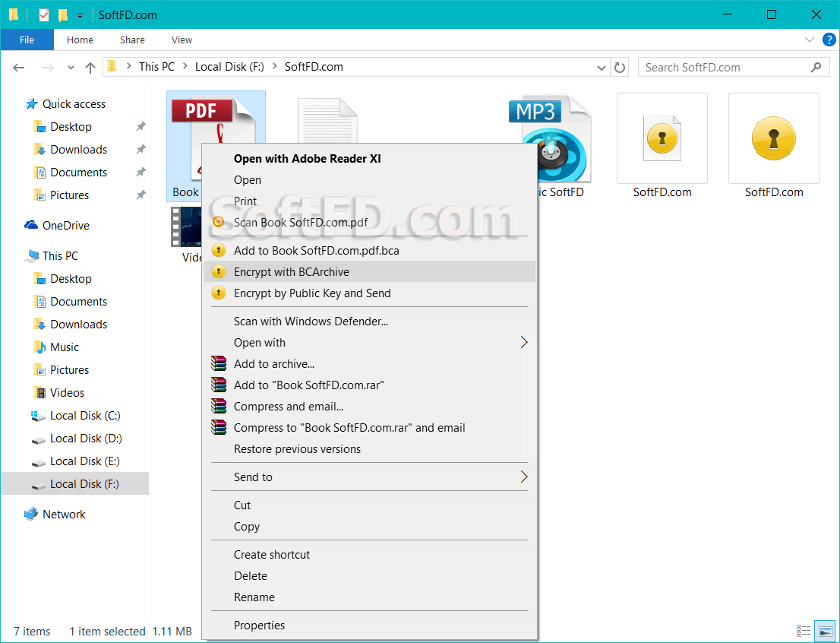Click the WinRAR icon beside Add to archive...

(219, 363)
